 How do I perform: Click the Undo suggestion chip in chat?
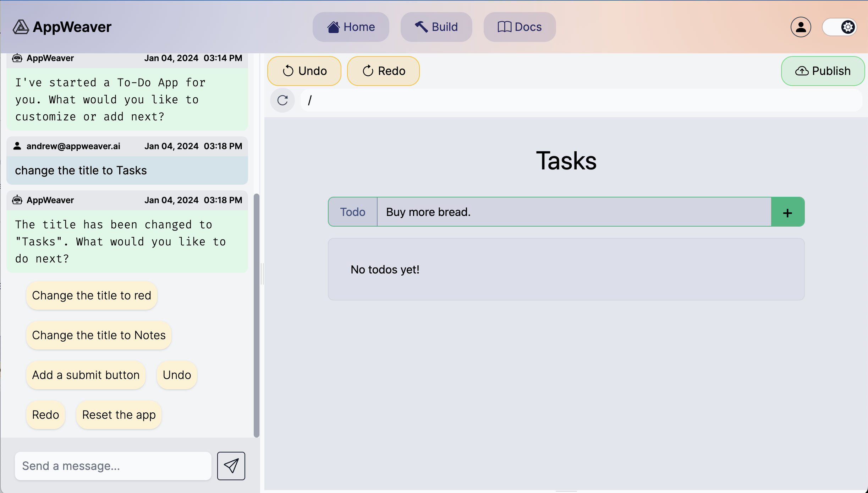(177, 375)
